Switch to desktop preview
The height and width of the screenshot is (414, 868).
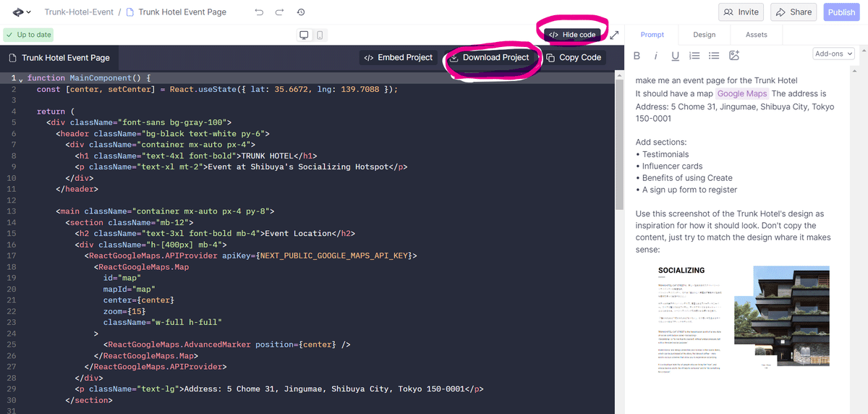click(x=304, y=35)
